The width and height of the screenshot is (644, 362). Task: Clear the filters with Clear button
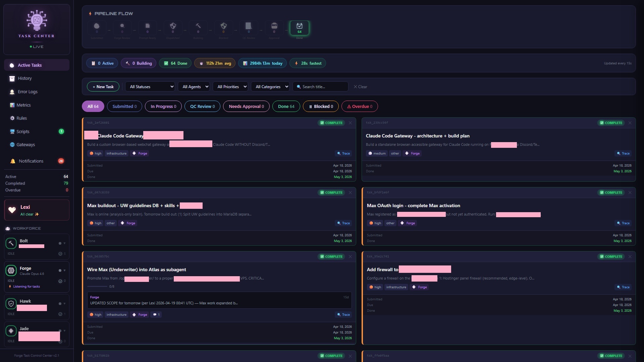[361, 87]
